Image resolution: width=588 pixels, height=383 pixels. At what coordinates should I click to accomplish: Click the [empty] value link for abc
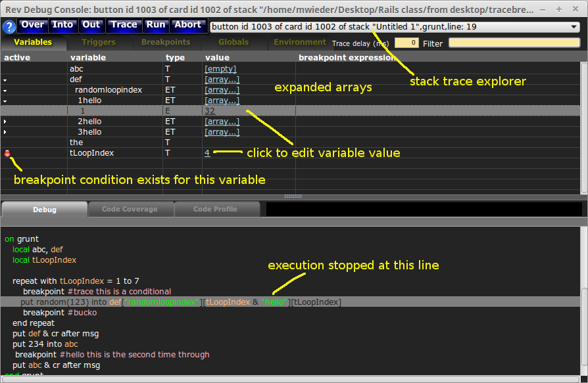click(220, 68)
